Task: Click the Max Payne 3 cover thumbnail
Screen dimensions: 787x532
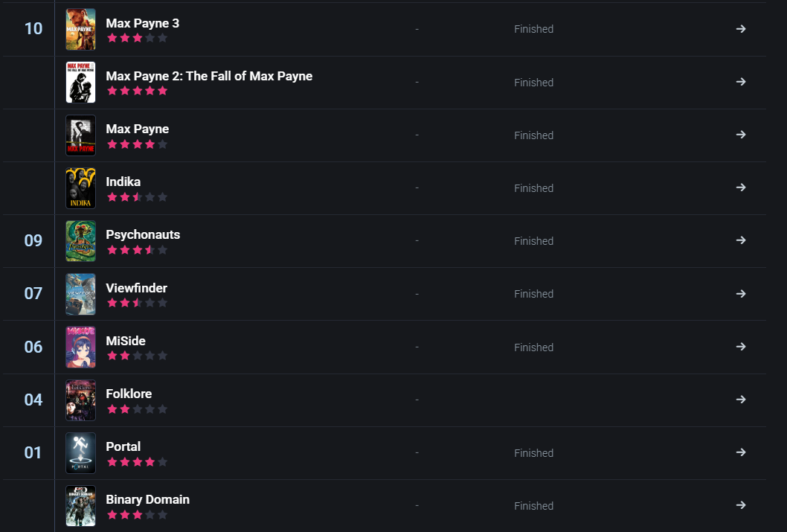Action: pos(80,29)
